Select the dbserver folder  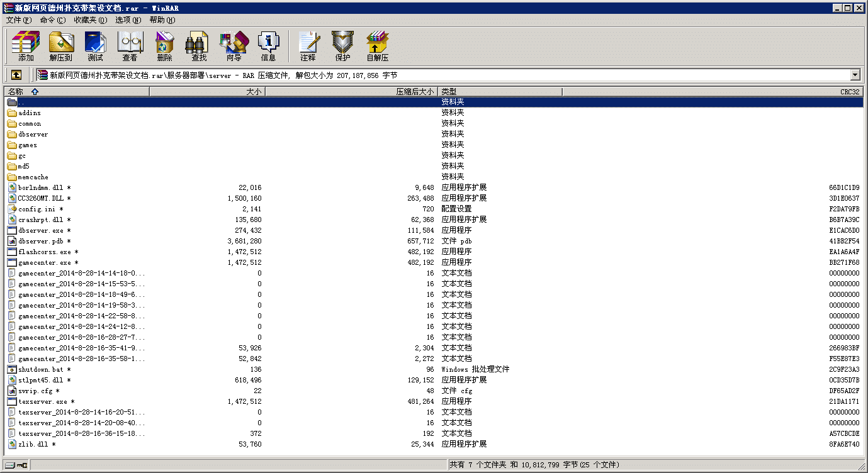(x=33, y=135)
